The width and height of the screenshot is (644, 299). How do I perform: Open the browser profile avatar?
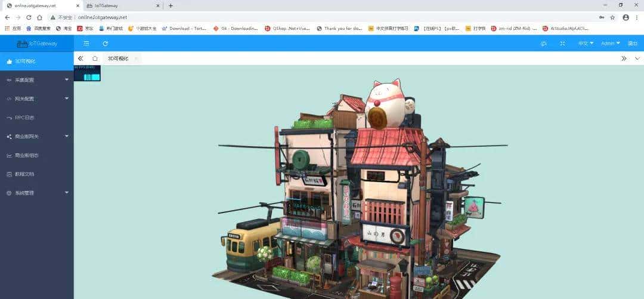point(626,17)
